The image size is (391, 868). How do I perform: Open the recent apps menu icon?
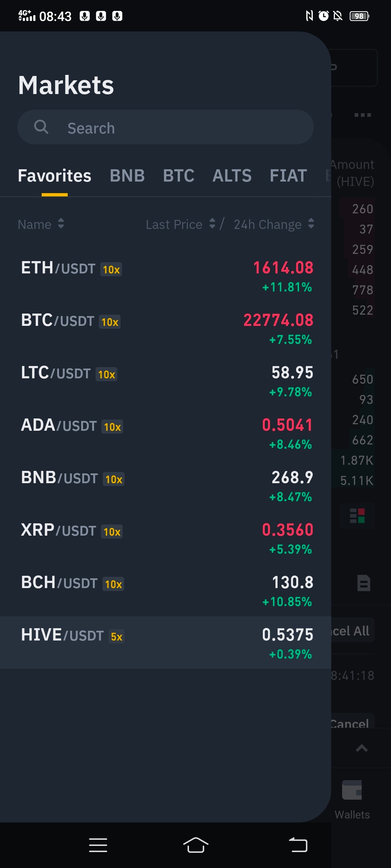click(x=98, y=845)
